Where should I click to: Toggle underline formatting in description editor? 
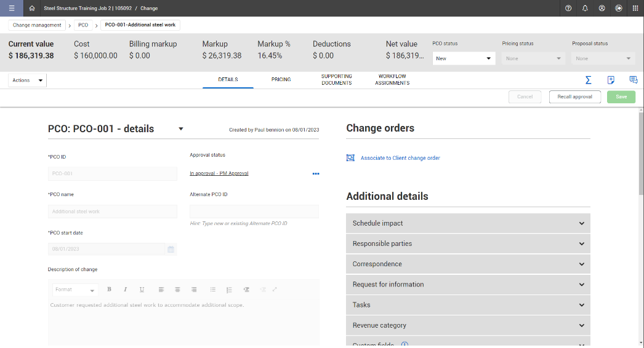coord(142,290)
